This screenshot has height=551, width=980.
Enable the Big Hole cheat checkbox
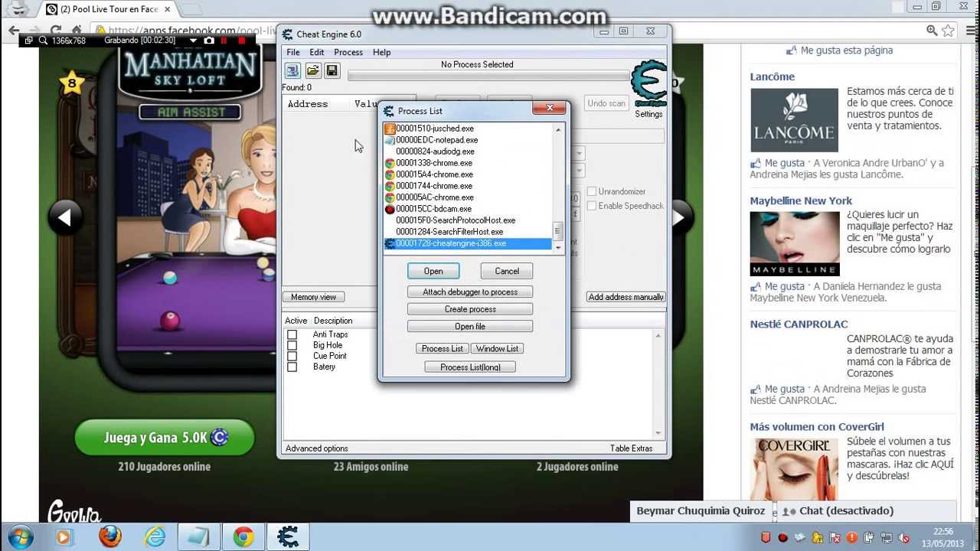point(292,345)
